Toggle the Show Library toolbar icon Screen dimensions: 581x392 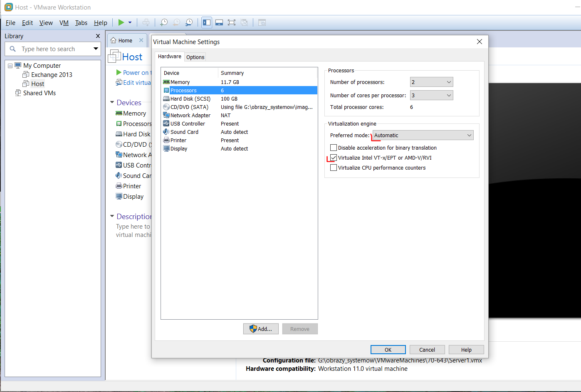click(207, 22)
